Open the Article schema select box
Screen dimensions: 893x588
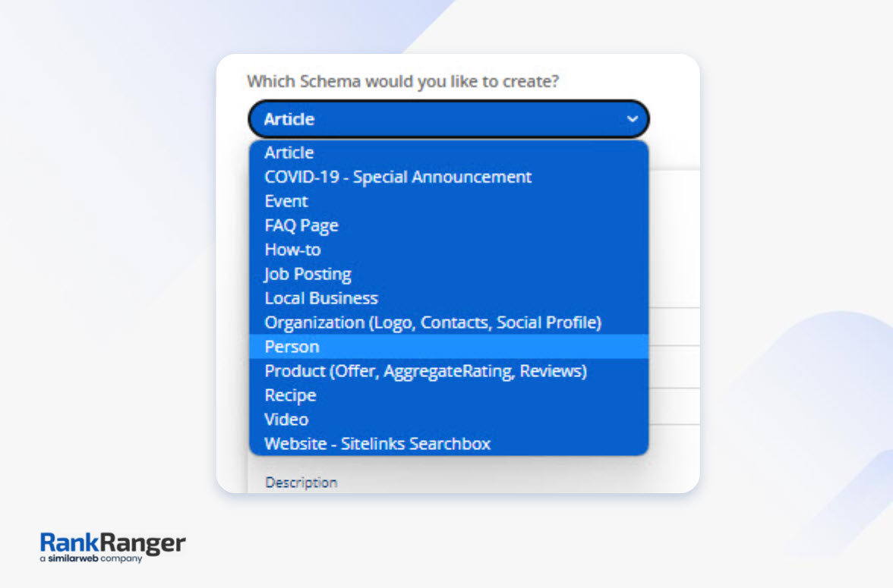(x=448, y=119)
